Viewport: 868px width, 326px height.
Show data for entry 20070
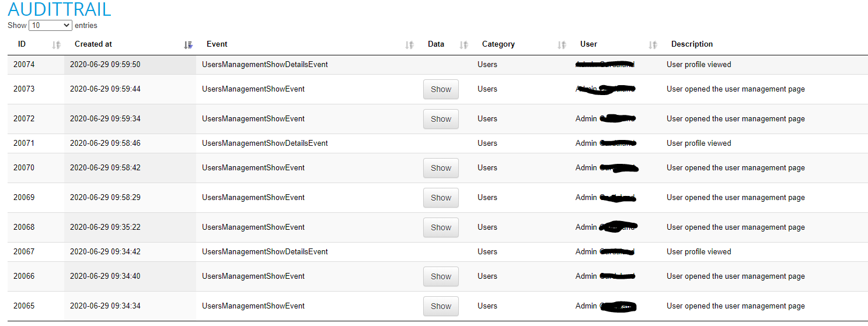[441, 168]
